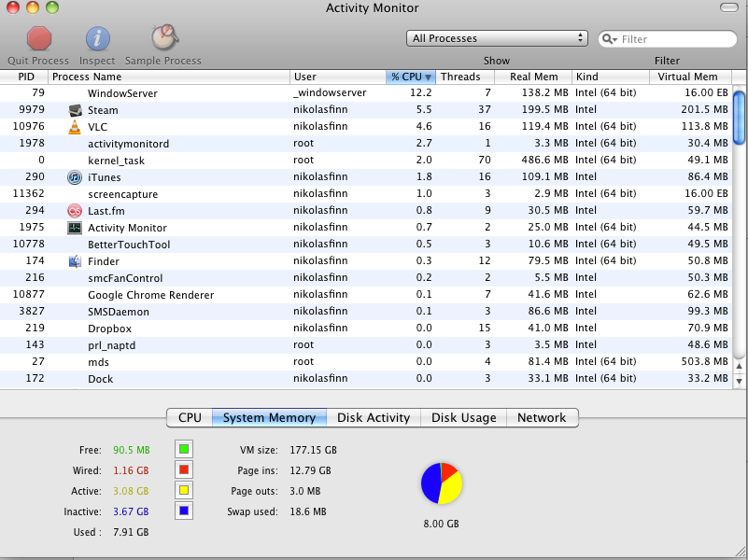Viewport: 748px width, 560px height.
Task: Open the Network tab
Action: coord(542,417)
